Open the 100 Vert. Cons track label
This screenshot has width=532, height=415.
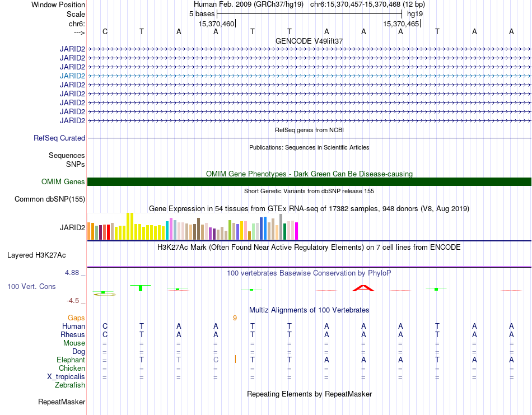coord(31,286)
